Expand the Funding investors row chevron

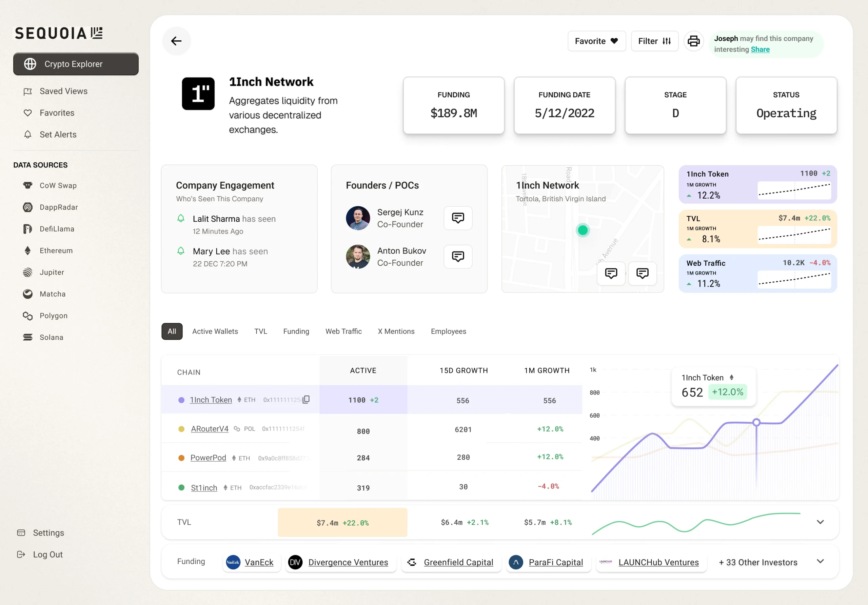[820, 561]
